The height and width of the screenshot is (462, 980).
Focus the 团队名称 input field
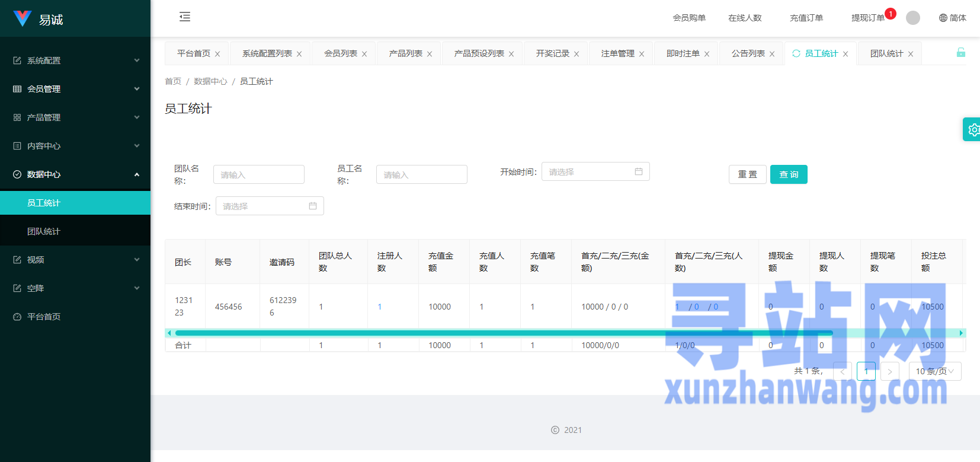tap(259, 174)
